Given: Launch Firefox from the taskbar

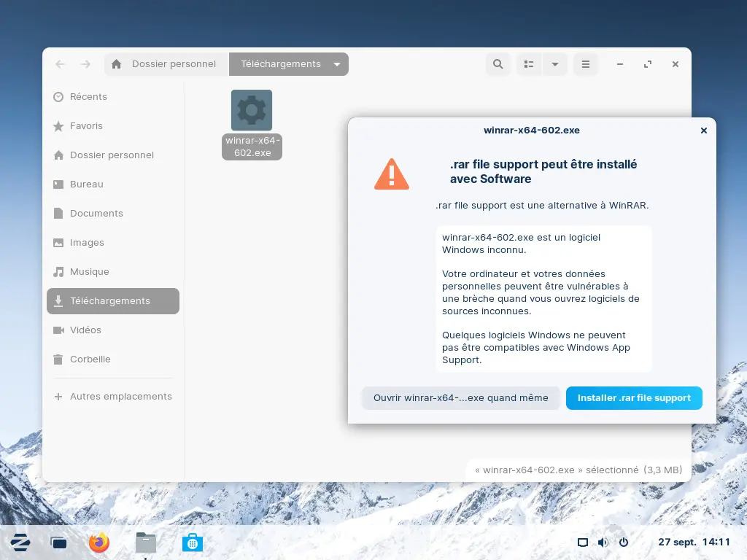Looking at the screenshot, I should pyautogui.click(x=98, y=542).
